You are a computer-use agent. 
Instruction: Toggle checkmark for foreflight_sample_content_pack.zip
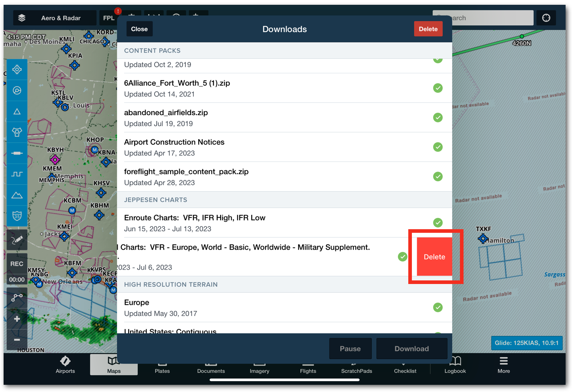point(438,176)
